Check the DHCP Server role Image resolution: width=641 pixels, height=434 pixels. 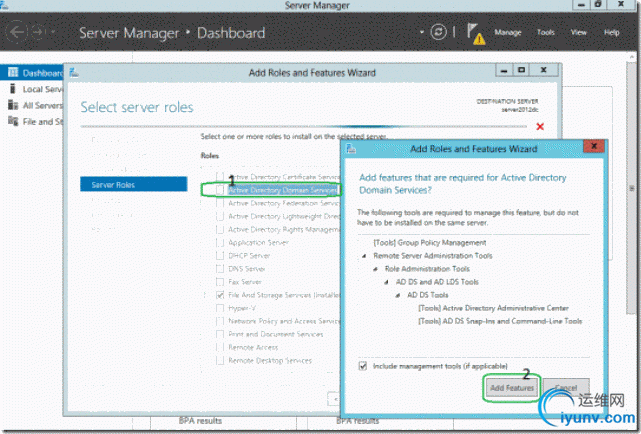coord(220,255)
